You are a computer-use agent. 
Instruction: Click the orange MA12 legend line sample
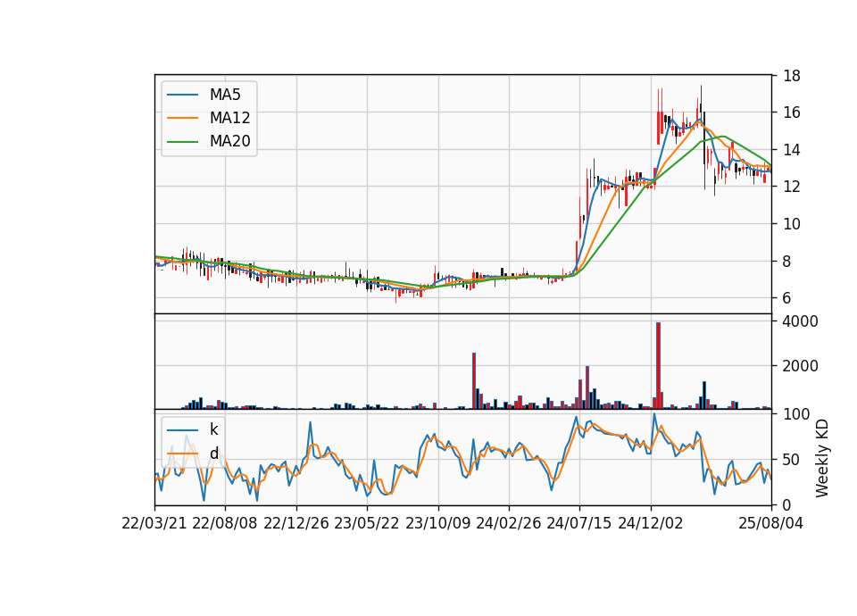pyautogui.click(x=182, y=118)
